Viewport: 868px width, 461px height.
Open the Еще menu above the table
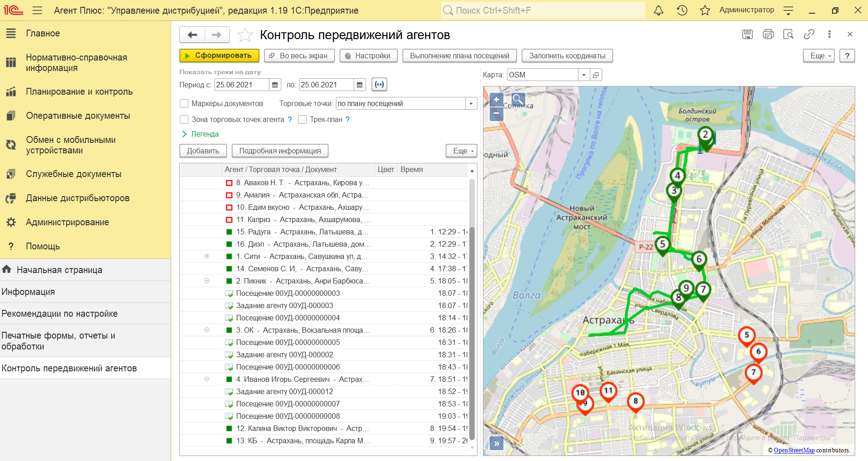point(462,151)
